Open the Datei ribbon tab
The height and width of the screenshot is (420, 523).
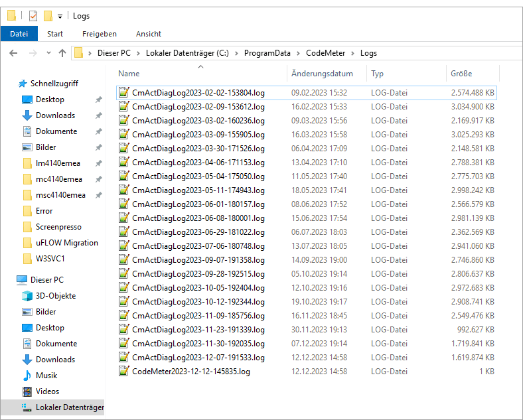pos(19,34)
